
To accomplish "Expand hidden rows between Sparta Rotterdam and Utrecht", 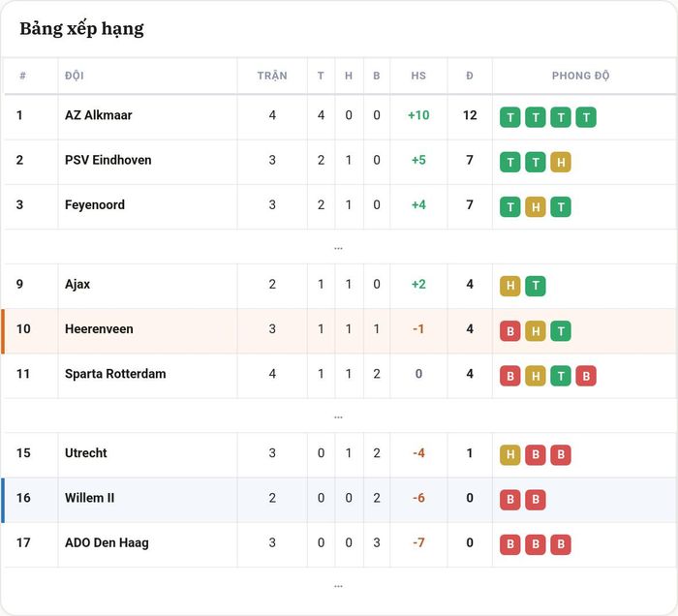I will point(338,417).
